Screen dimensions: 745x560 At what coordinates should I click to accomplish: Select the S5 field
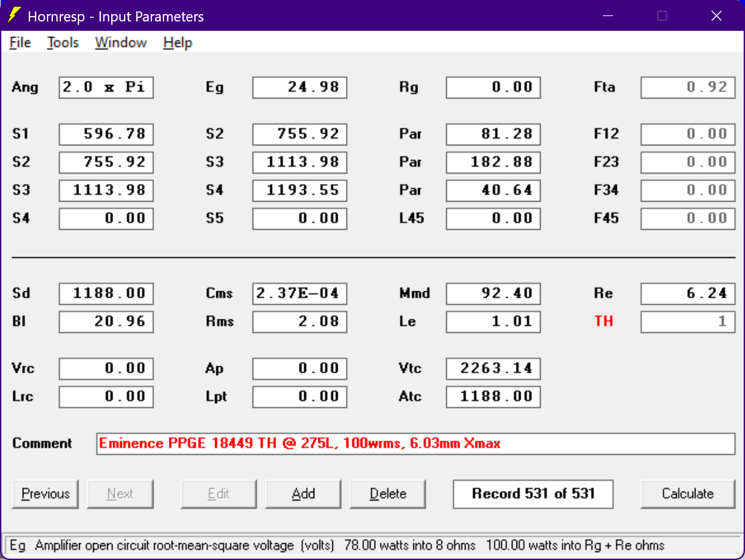point(299,218)
